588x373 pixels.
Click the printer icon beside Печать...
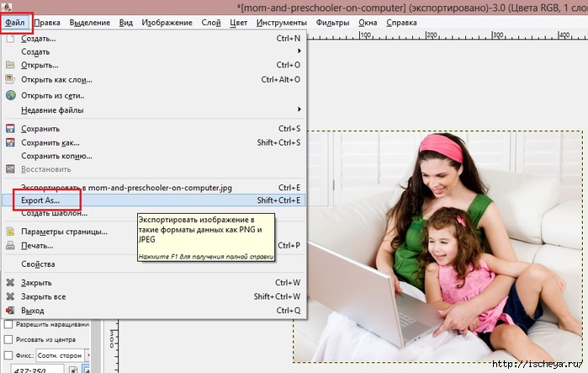pyautogui.click(x=10, y=245)
